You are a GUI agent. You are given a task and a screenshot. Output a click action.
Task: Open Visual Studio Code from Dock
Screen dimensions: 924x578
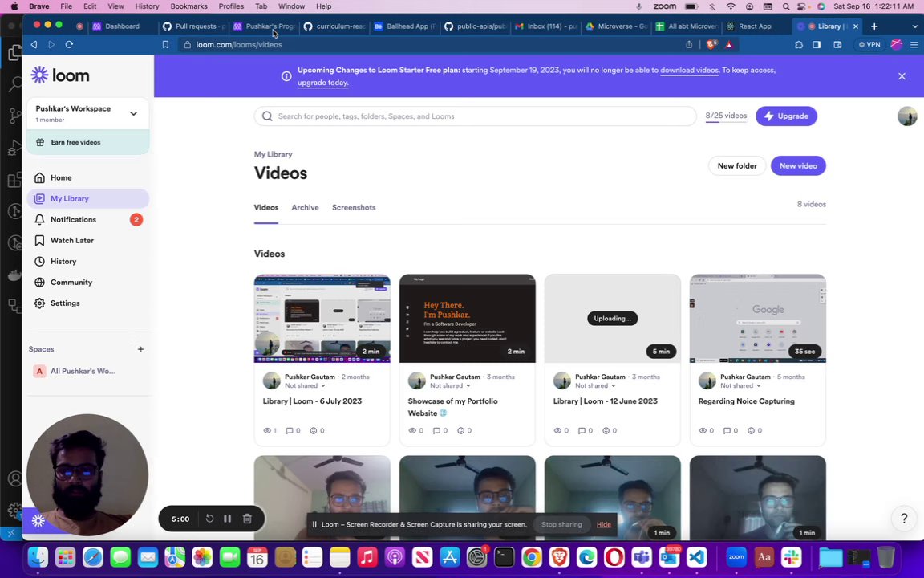pos(697,557)
